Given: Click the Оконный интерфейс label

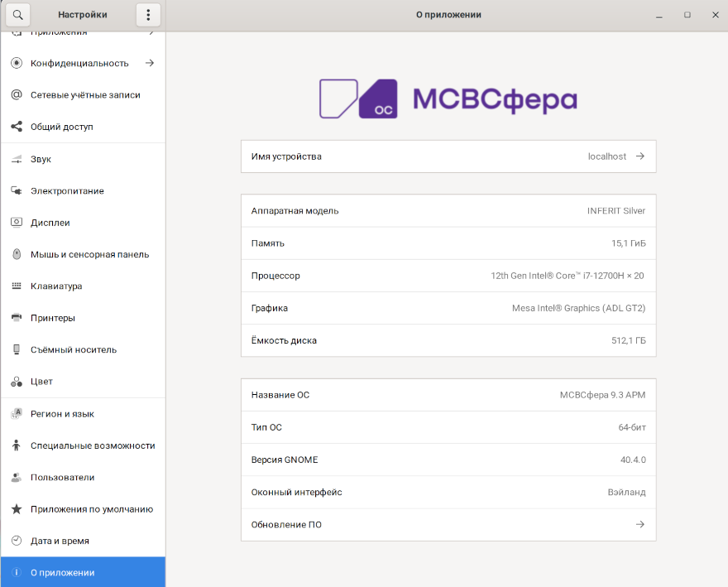Looking at the screenshot, I should click(297, 492).
